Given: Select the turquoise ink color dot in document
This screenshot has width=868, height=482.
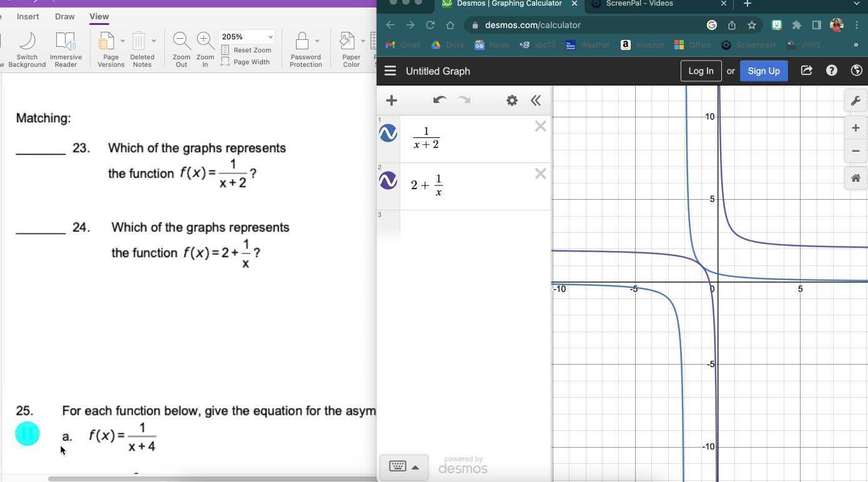Looking at the screenshot, I should tap(27, 433).
